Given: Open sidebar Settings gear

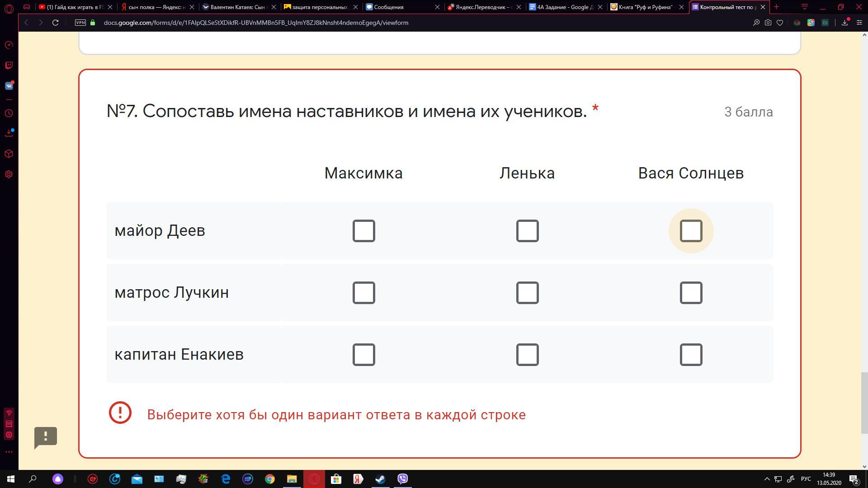Looking at the screenshot, I should pyautogui.click(x=9, y=174).
